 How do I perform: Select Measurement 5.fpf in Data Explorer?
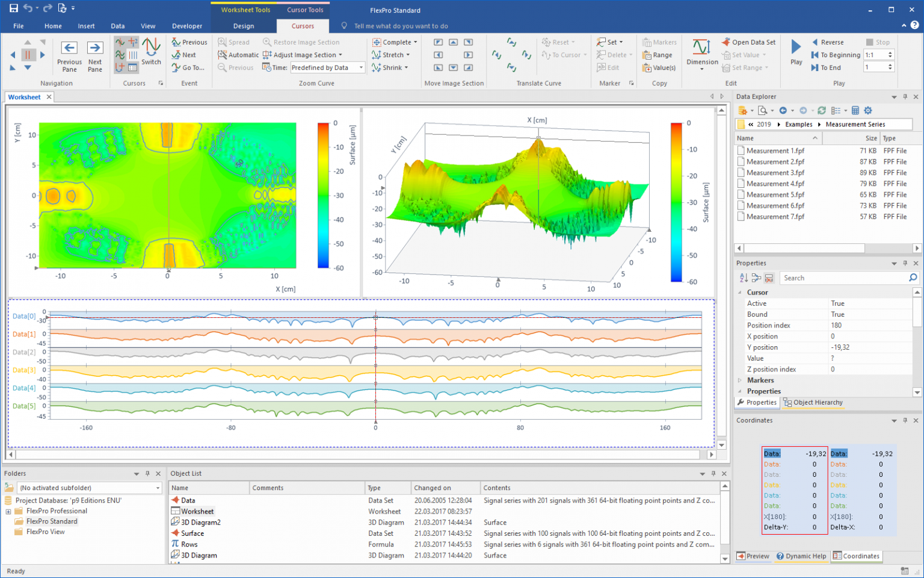(776, 194)
